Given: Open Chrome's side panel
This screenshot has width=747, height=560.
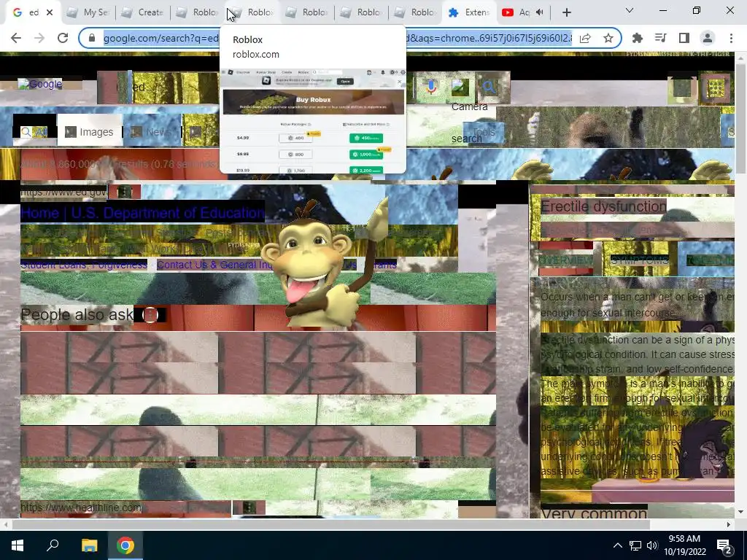Looking at the screenshot, I should tap(684, 38).
